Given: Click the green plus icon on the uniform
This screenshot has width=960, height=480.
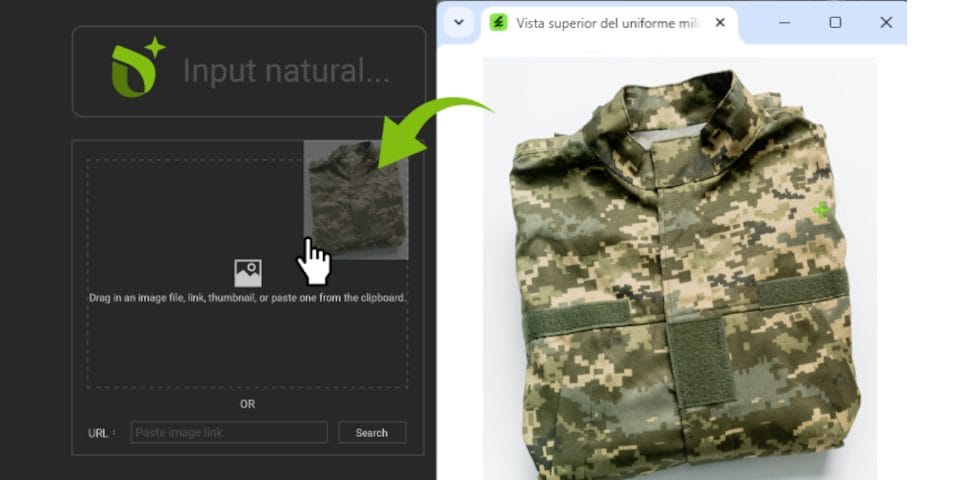Looking at the screenshot, I should click(x=821, y=210).
